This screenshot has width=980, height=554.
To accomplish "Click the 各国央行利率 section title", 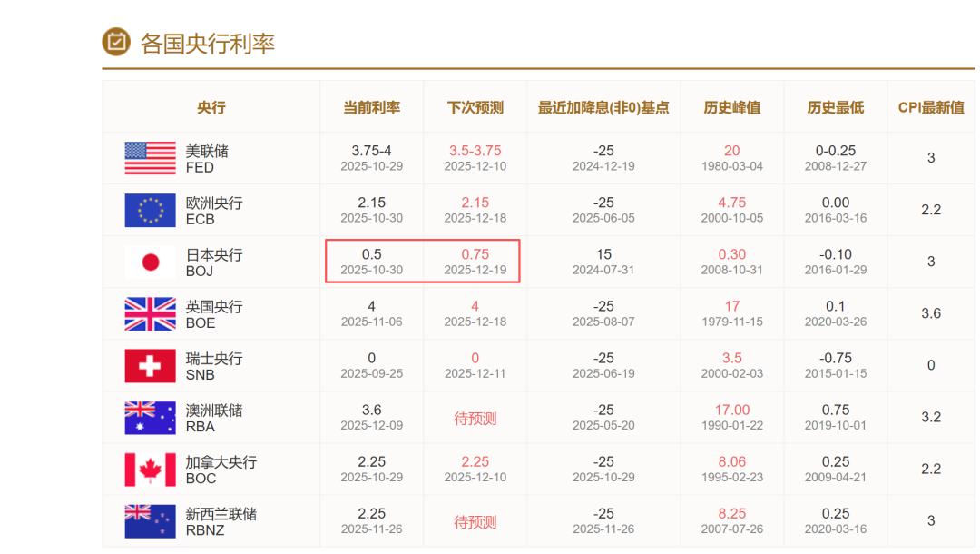I will (207, 43).
